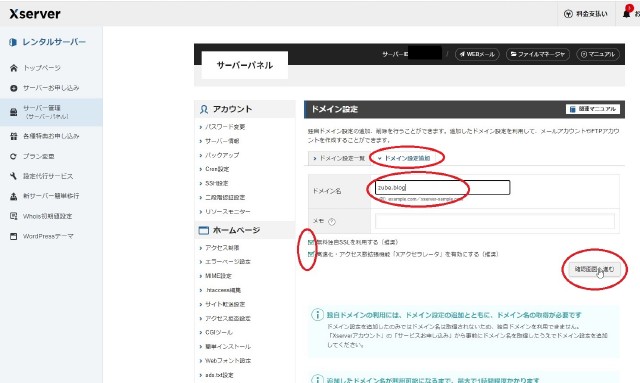Open 各種特典お申し込み in sidebar

click(51, 136)
